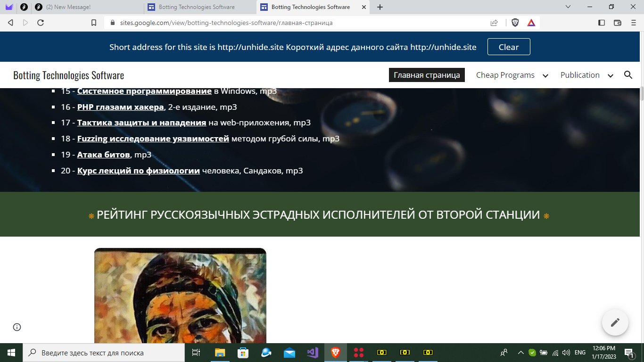Click the short address banner text
The height and width of the screenshot is (362, 644).
tap(293, 47)
